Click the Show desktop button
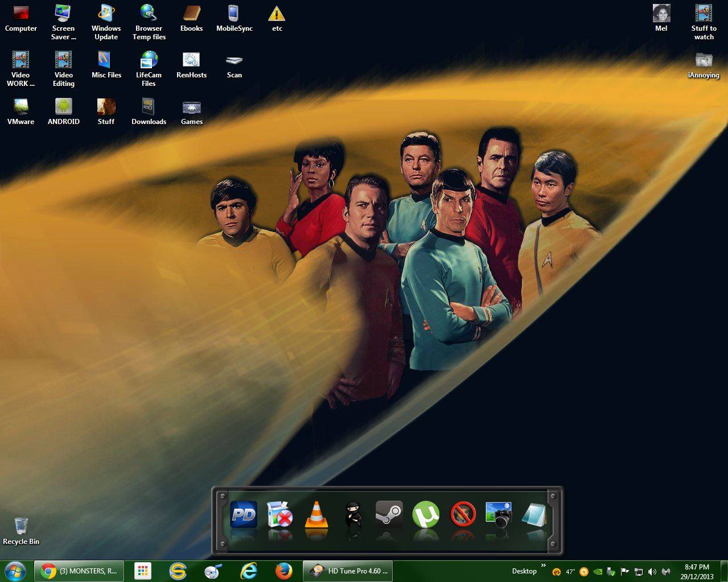This screenshot has height=582, width=728. point(724,571)
